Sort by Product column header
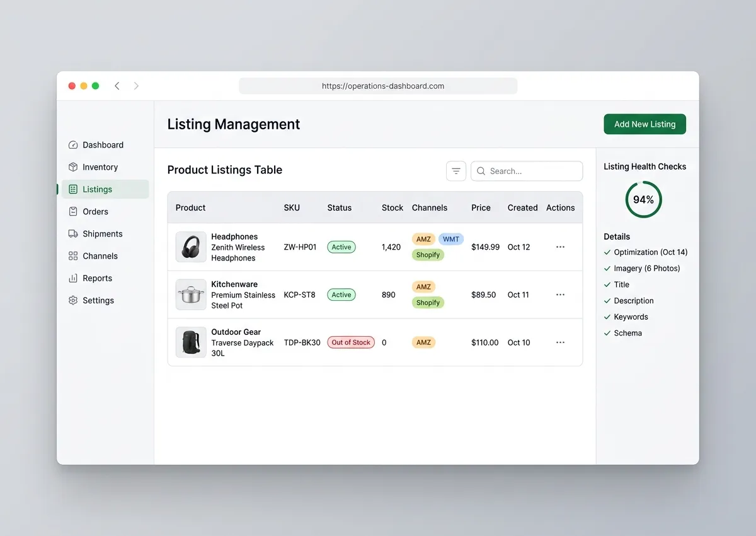Image resolution: width=756 pixels, height=536 pixels. [191, 207]
